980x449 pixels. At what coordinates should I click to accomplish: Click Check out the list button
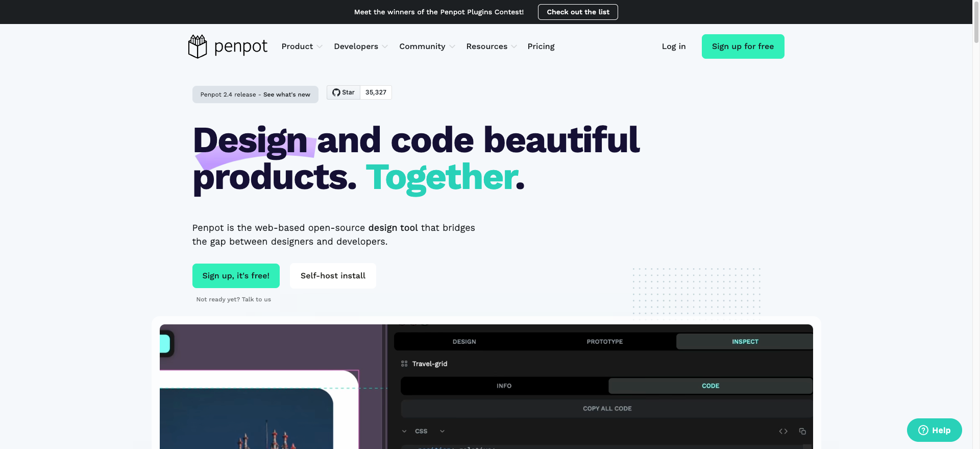578,12
